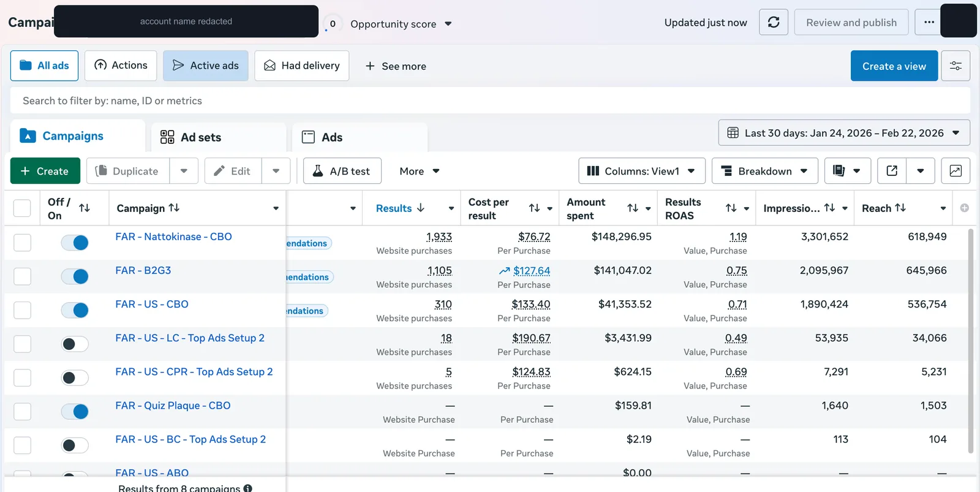
Task: Select the All ads view
Action: pyautogui.click(x=44, y=66)
